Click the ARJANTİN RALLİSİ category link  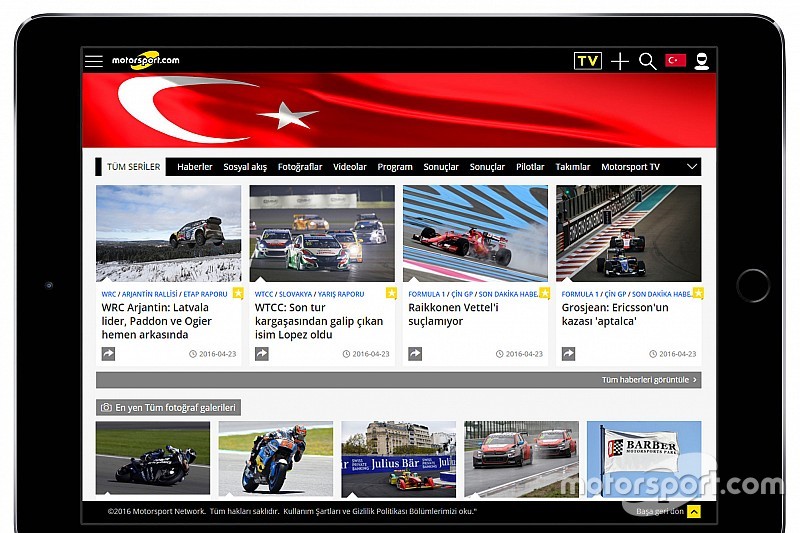(149, 294)
